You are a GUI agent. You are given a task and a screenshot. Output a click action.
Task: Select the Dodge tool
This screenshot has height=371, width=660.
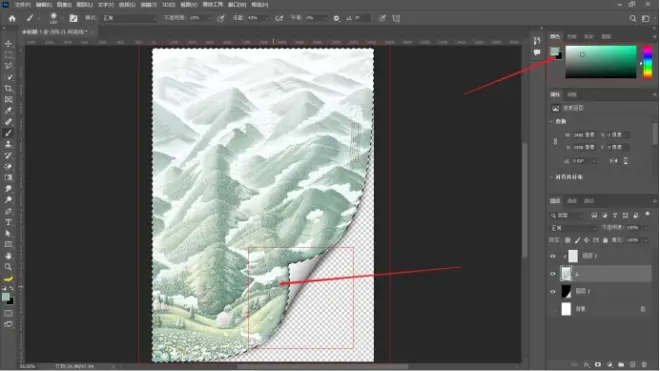[x=8, y=200]
